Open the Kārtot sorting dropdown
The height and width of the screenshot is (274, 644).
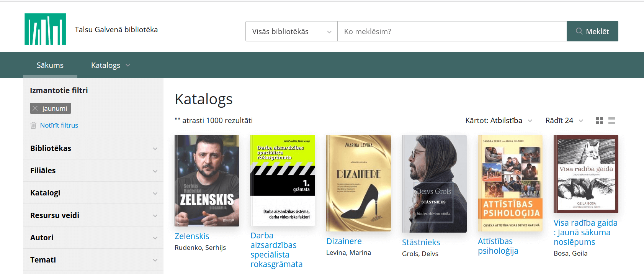[x=499, y=121]
